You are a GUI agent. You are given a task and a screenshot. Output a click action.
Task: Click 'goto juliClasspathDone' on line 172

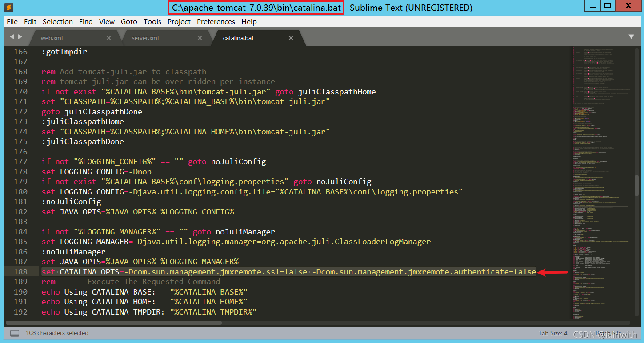pos(92,112)
